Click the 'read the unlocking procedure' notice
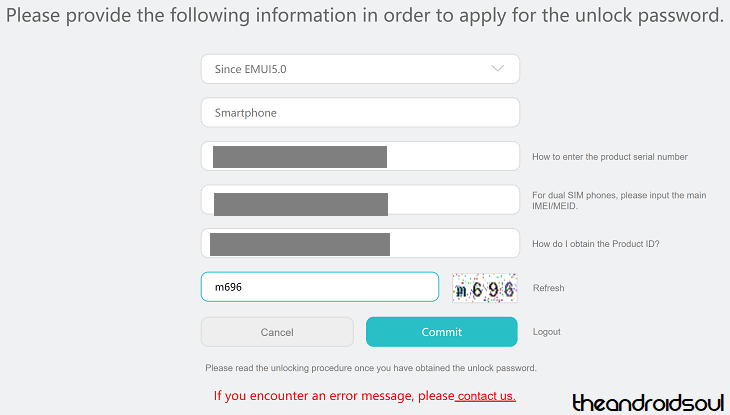Screen dimensions: 730x415 tap(371, 368)
